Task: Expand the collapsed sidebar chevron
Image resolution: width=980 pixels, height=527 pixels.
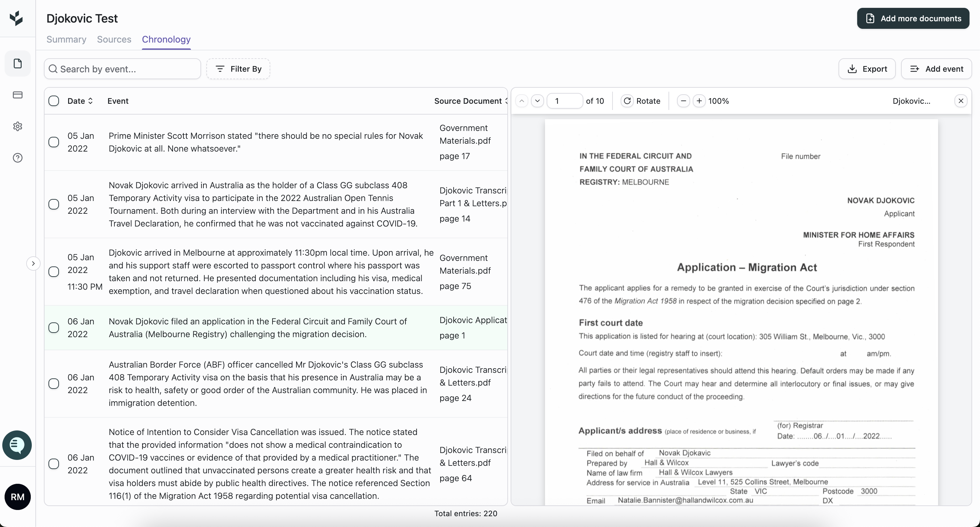Action: 33,263
